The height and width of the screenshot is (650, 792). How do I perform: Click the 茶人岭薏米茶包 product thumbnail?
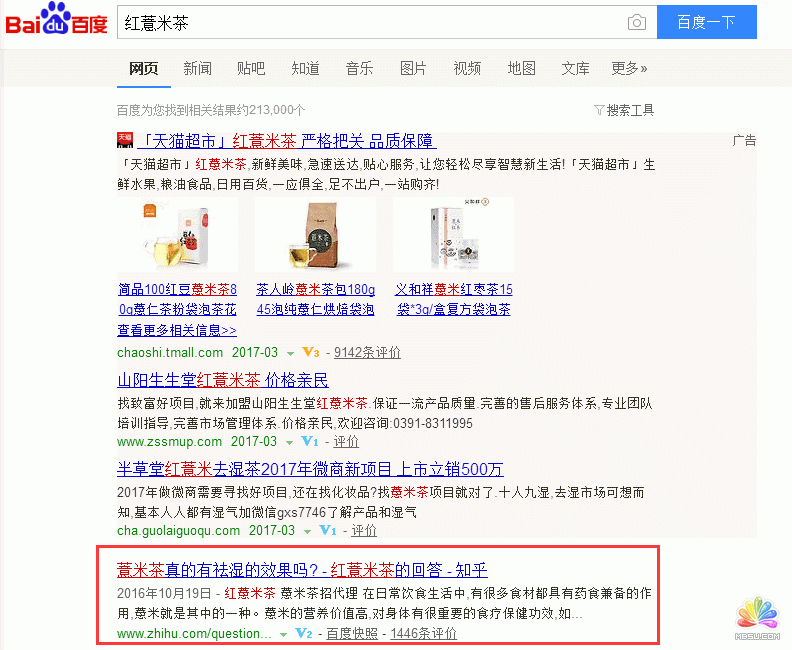point(315,235)
